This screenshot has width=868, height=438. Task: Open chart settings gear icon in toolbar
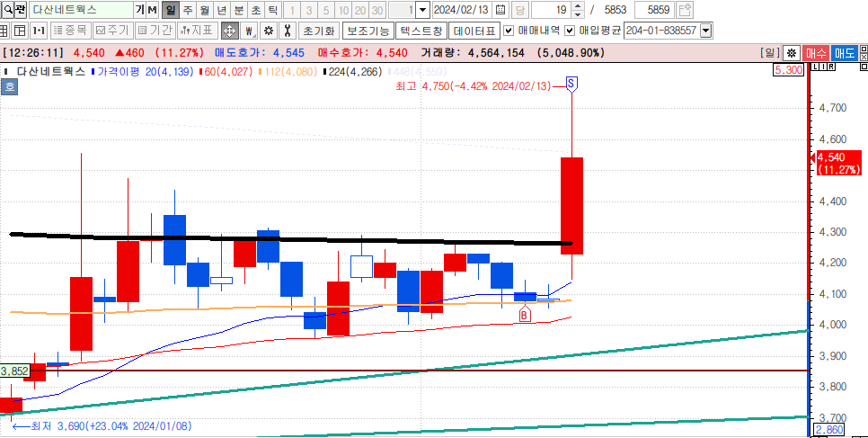click(269, 31)
